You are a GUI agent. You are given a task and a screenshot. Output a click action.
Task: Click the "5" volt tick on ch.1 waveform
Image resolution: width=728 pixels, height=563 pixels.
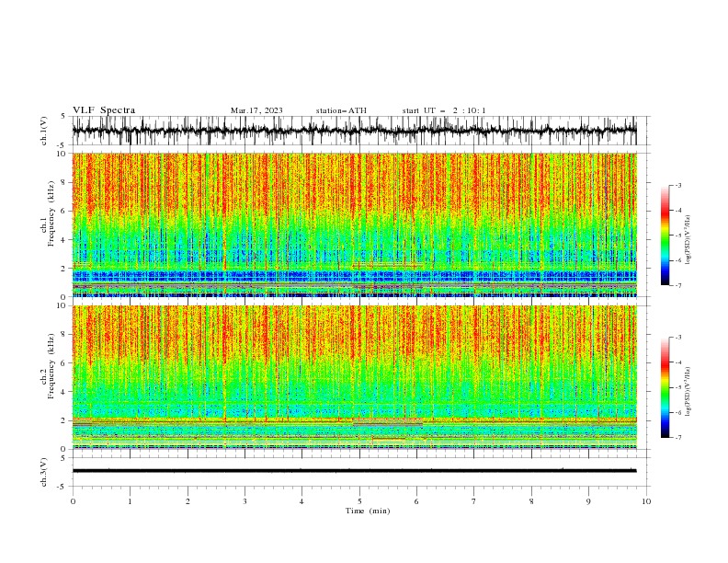(63, 117)
